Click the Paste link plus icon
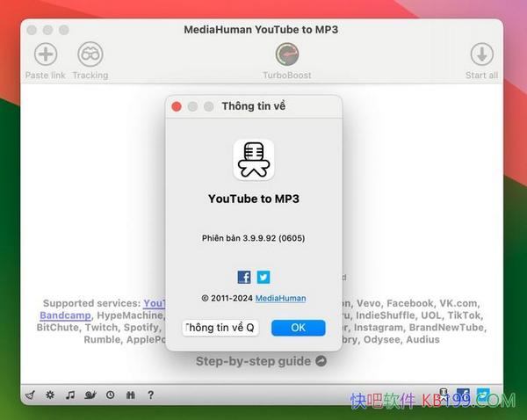 [x=45, y=54]
